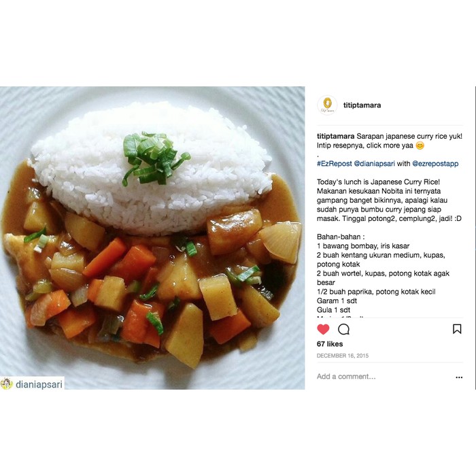Open the #EzRepost hashtag
The width and height of the screenshot is (476, 476).
[335, 164]
